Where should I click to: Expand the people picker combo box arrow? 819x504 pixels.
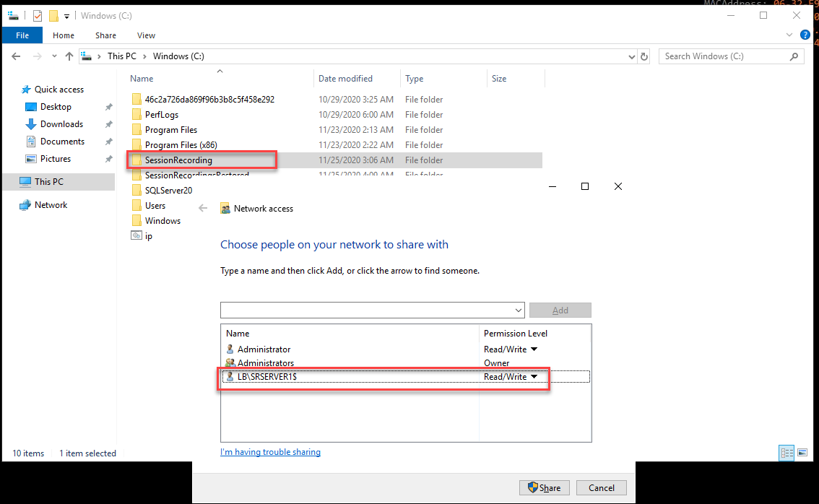tap(519, 310)
